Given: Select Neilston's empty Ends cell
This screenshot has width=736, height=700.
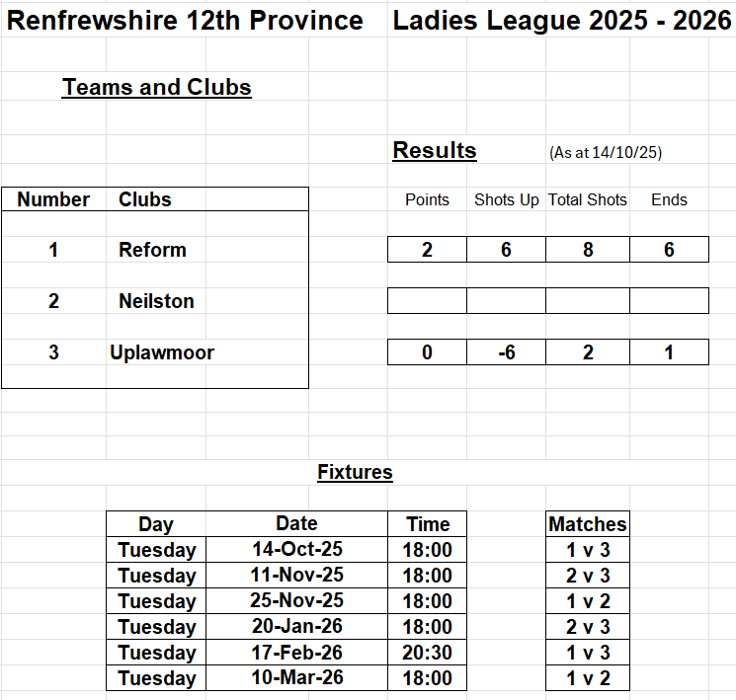Looking at the screenshot, I should (669, 300).
